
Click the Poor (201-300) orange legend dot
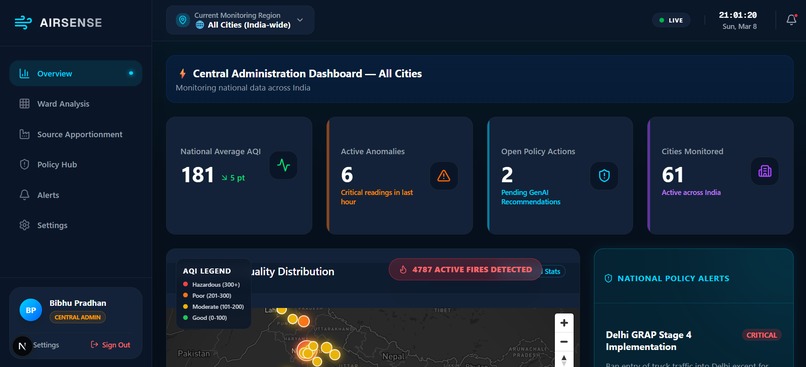[x=186, y=296]
